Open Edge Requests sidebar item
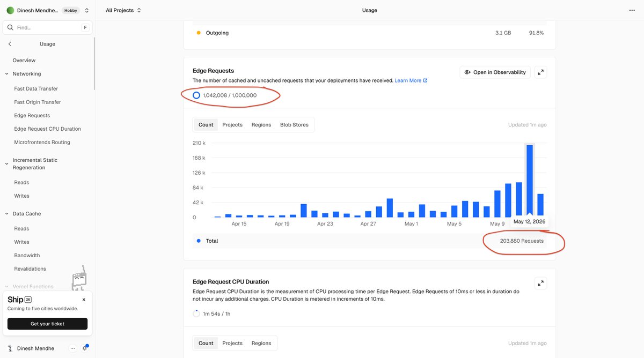Viewport: 644px width, 358px height. coord(32,116)
